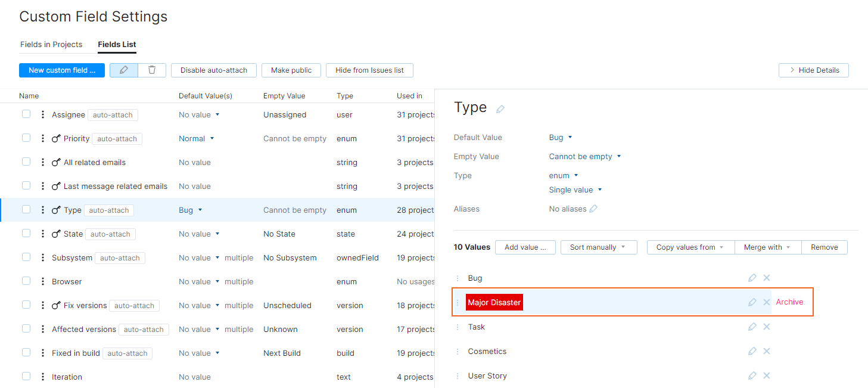Select the Subsystem field row
This screenshot has width=868, height=388.
coord(72,258)
